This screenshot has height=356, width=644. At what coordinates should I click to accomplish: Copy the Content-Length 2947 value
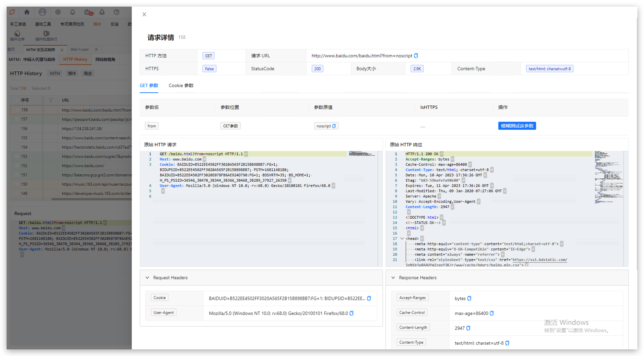coord(468,328)
